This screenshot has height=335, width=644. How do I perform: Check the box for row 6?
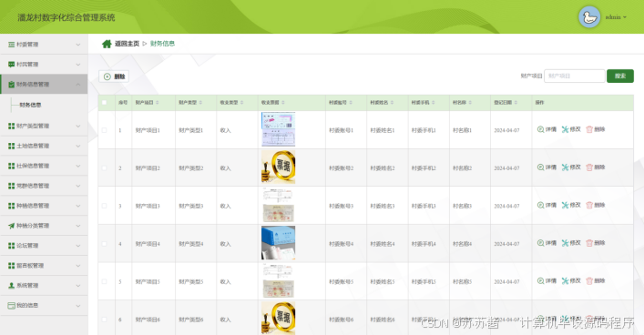[105, 320]
